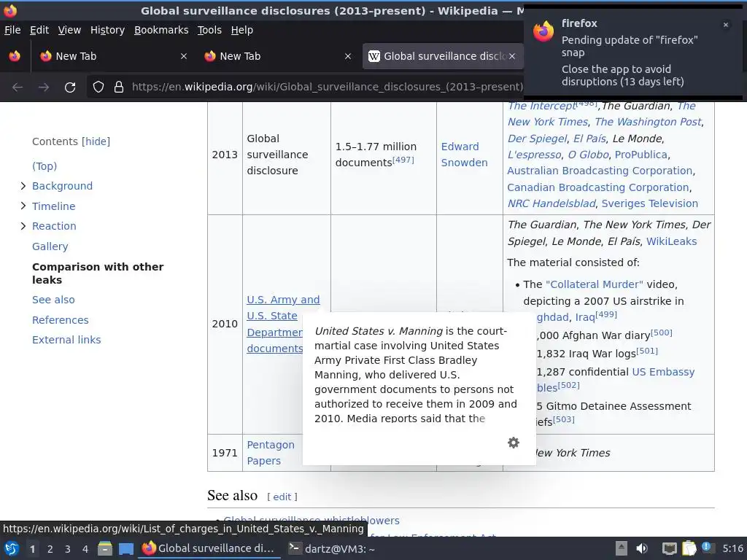Open Australian Broadcasting Corporation link

tap(600, 171)
